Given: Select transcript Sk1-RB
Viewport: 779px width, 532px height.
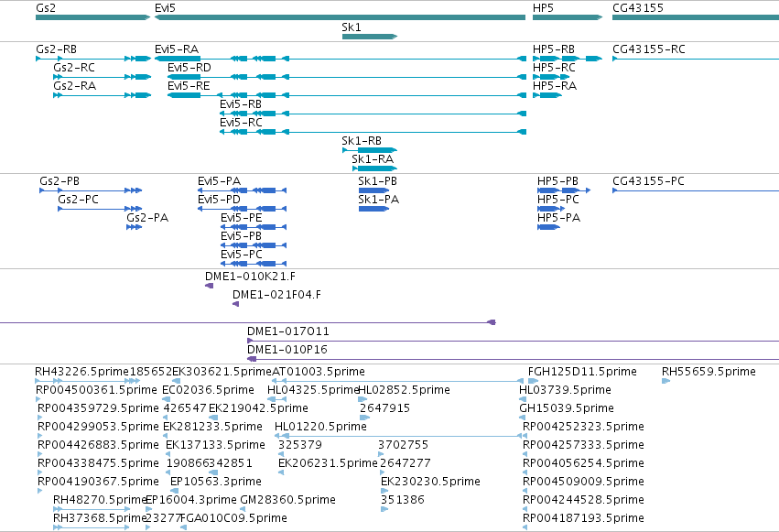Looking at the screenshot, I should [370, 150].
